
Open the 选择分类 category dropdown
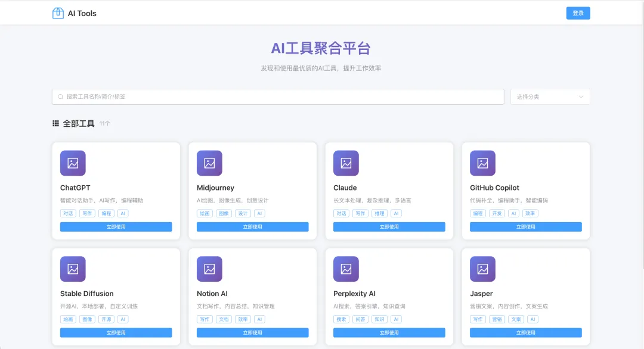point(550,97)
